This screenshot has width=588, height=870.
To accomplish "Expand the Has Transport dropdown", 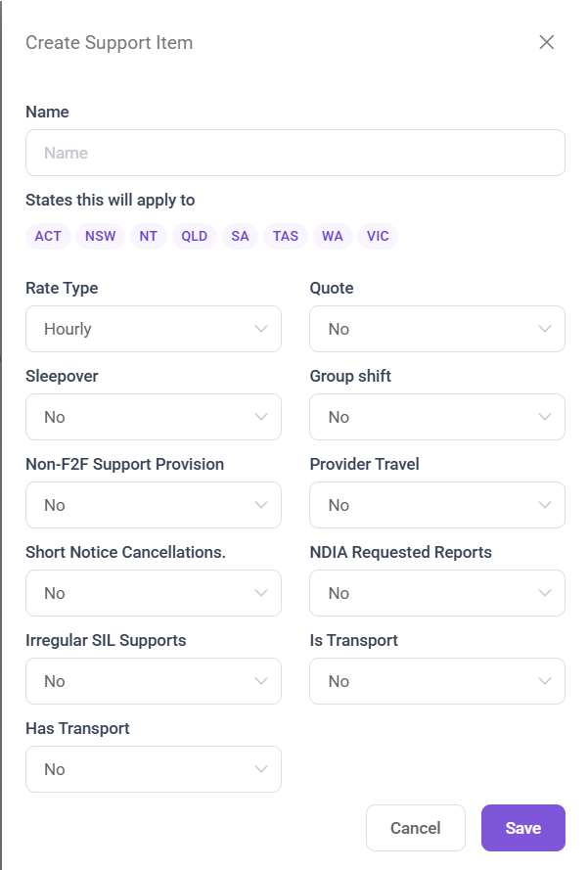I will pos(154,769).
